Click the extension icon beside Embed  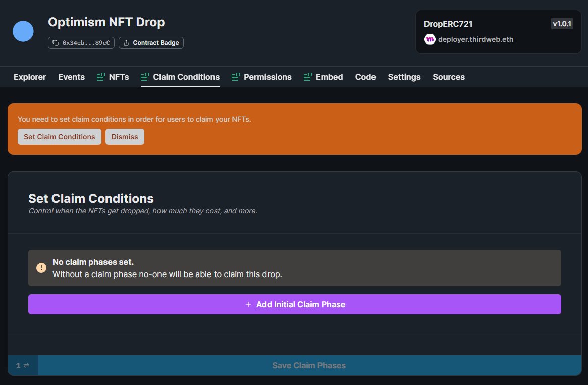[307, 77]
